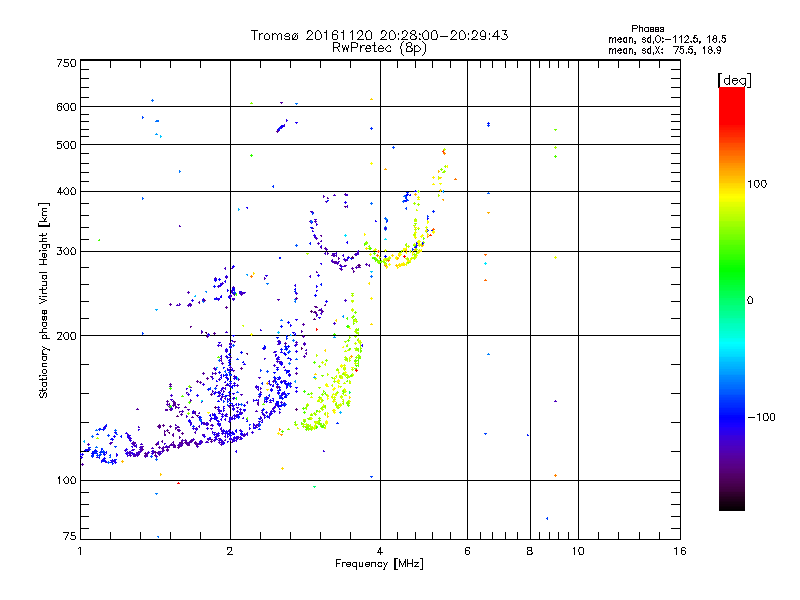Click the x-axis tick label "2"
The height and width of the screenshot is (600, 800).
(x=230, y=551)
